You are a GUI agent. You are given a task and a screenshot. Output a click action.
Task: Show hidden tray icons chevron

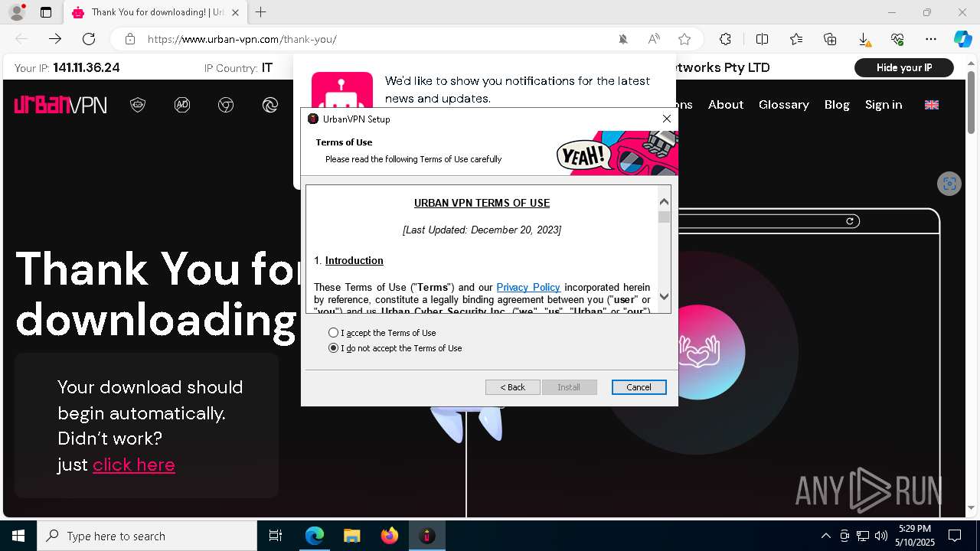(825, 536)
